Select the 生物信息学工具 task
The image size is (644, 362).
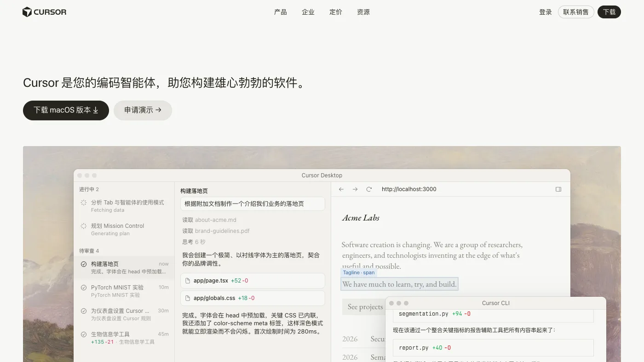click(124, 338)
